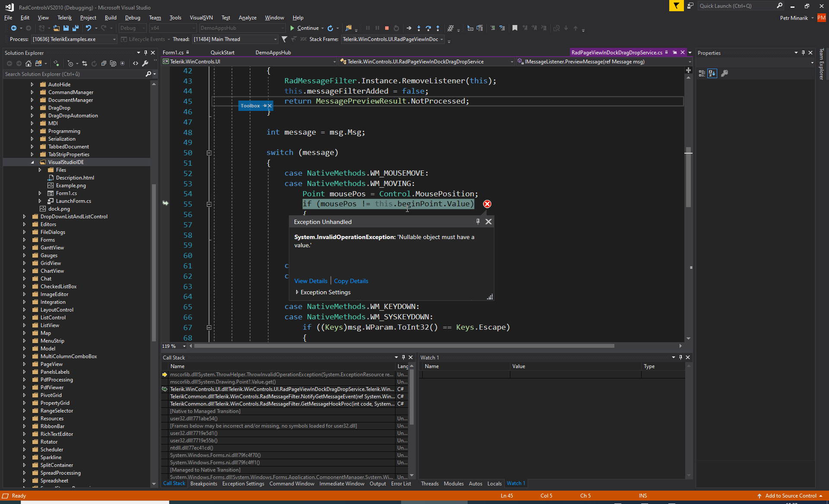Toggle the bookmark icon in the toolbar

(515, 28)
